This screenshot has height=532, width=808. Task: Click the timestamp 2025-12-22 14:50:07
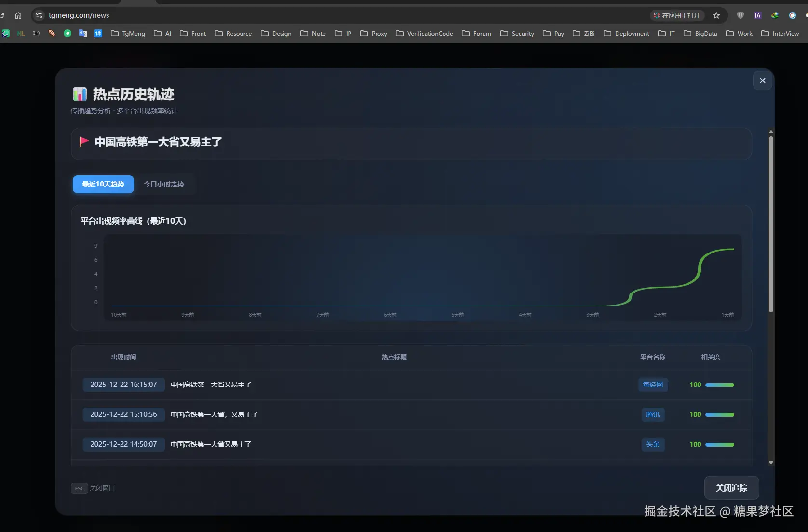pos(123,444)
